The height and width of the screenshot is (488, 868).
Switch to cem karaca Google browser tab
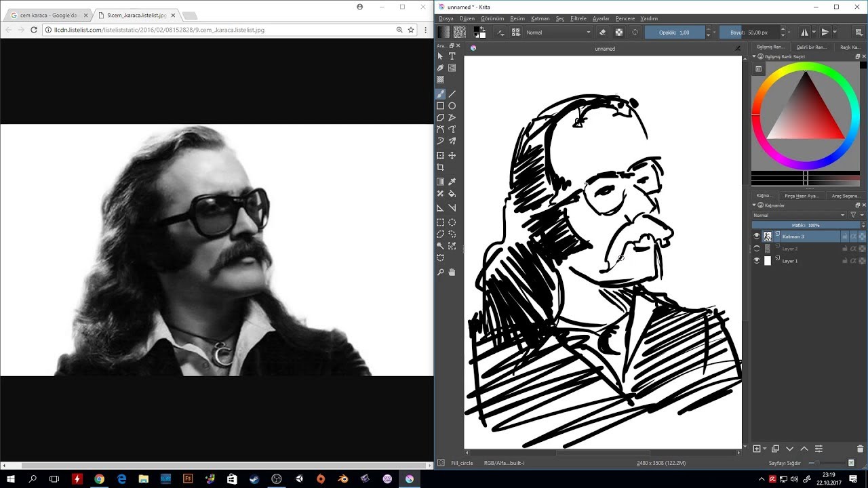pyautogui.click(x=49, y=15)
